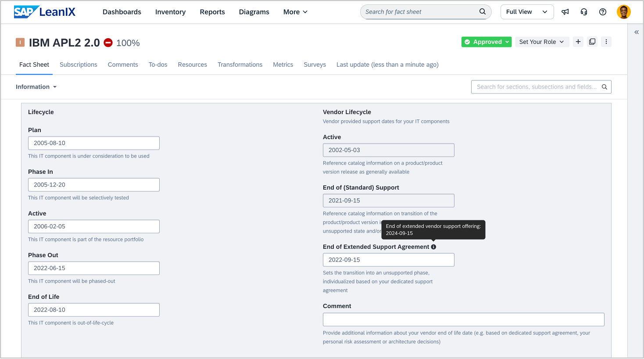Click the Phase Out date field 2022-06-15
This screenshot has width=644, height=359.
[x=94, y=268]
